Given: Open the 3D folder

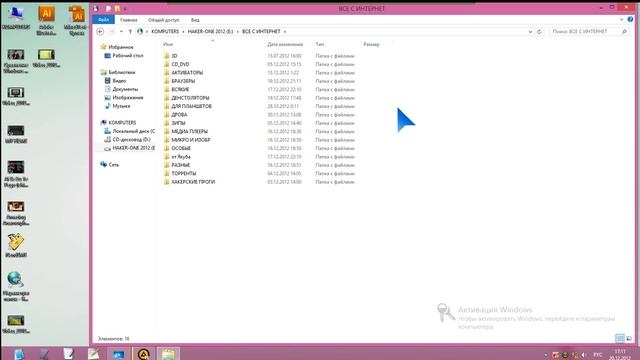Looking at the screenshot, I should coord(174,56).
